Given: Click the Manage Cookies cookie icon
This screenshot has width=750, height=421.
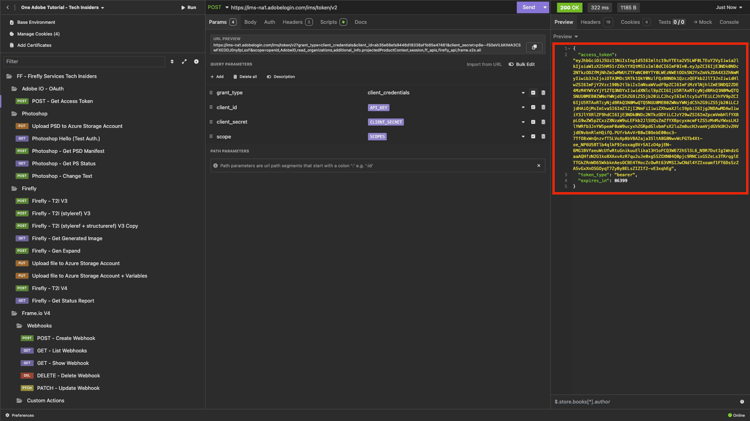Looking at the screenshot, I should pos(11,34).
